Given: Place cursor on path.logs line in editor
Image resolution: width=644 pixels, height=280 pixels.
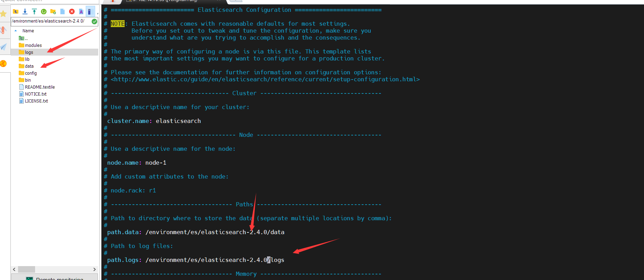Looking at the screenshot, I should point(196,260).
